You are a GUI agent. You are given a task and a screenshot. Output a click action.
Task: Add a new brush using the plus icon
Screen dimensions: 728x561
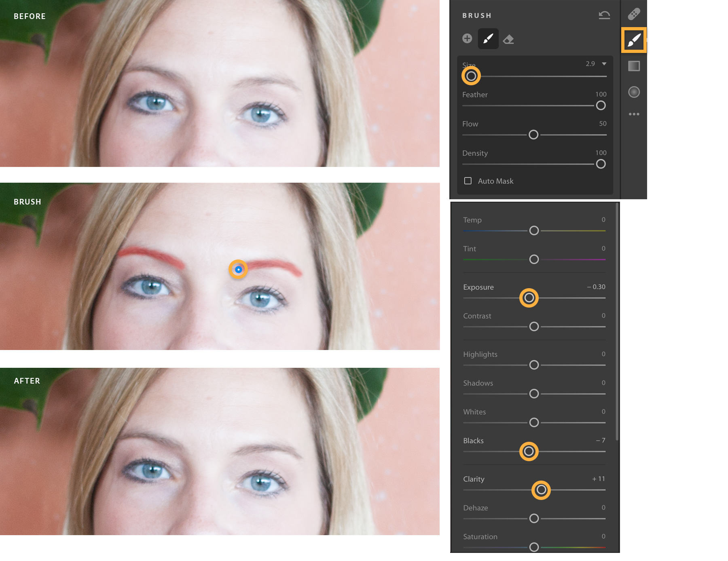click(x=468, y=39)
